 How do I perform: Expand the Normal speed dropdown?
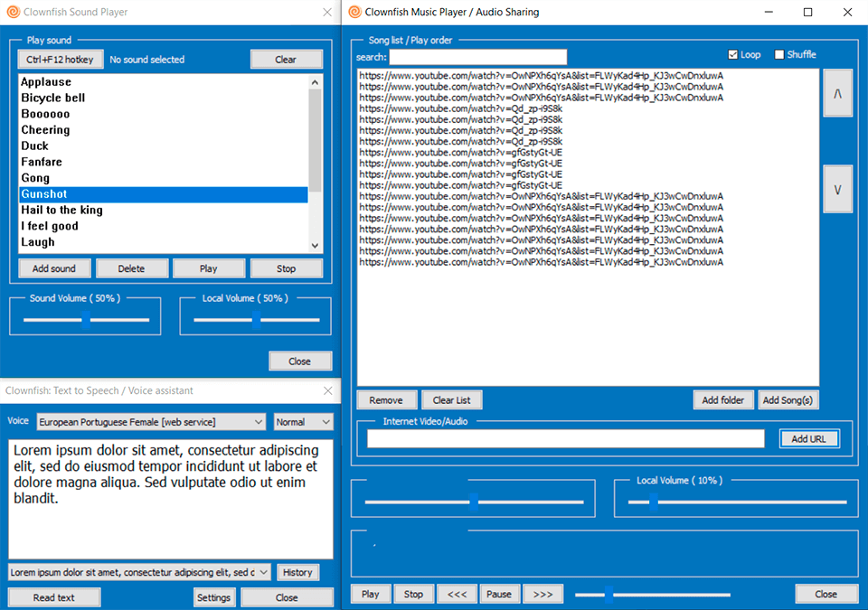[x=303, y=422]
